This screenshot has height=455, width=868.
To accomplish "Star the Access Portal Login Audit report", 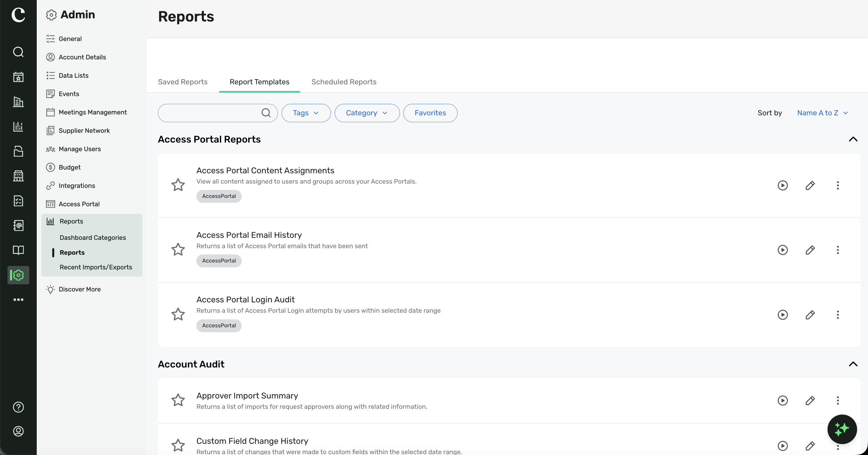I will [x=178, y=314].
